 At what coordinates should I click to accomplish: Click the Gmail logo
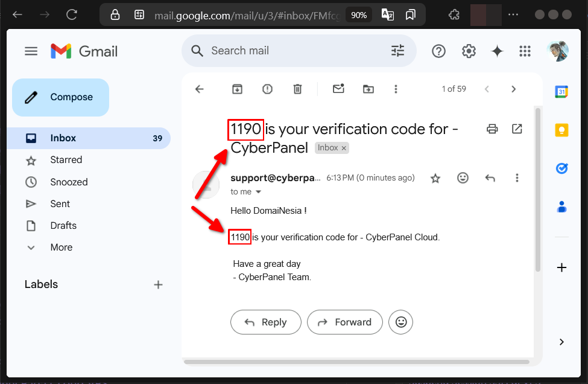tap(84, 51)
